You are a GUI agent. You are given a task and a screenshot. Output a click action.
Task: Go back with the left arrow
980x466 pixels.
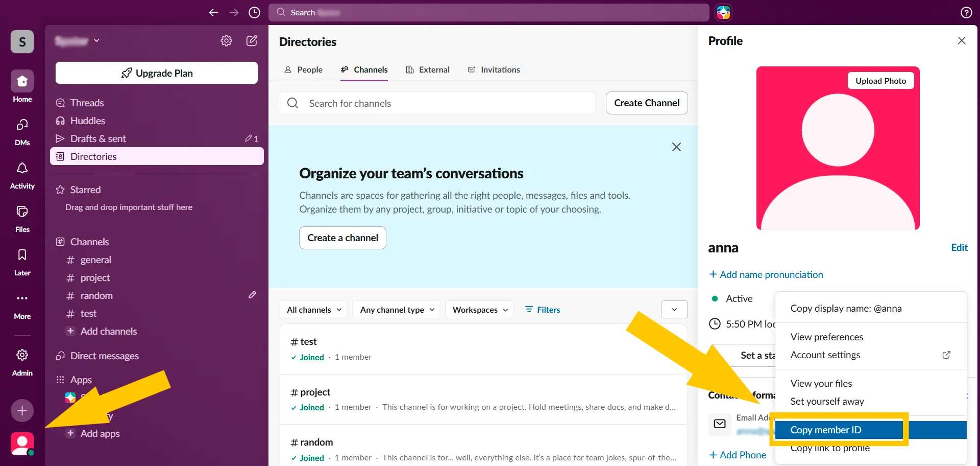coord(213,12)
